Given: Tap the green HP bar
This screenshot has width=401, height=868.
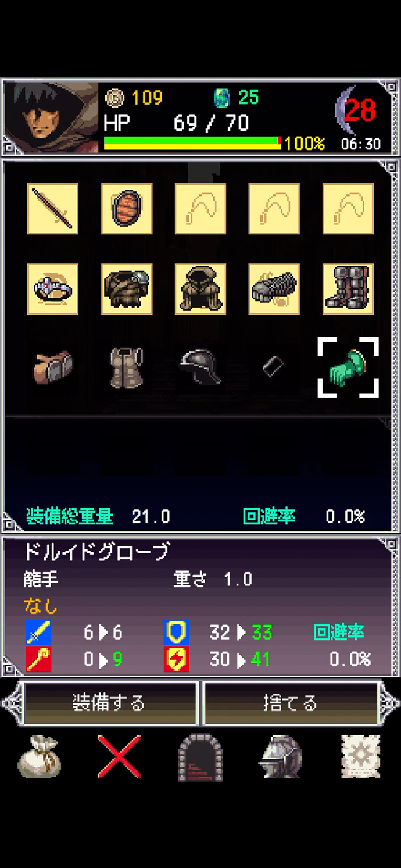Looking at the screenshot, I should click(x=192, y=143).
